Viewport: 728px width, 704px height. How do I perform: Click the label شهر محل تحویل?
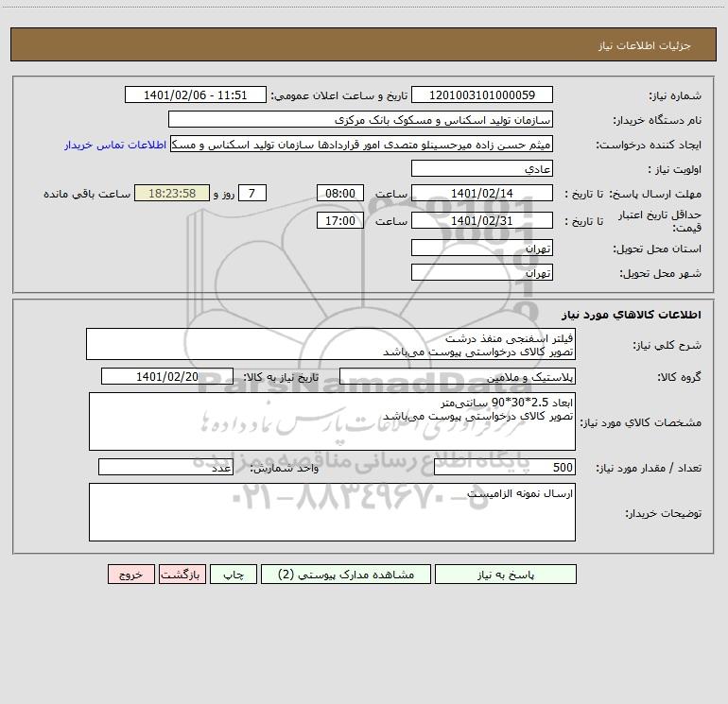[661, 274]
